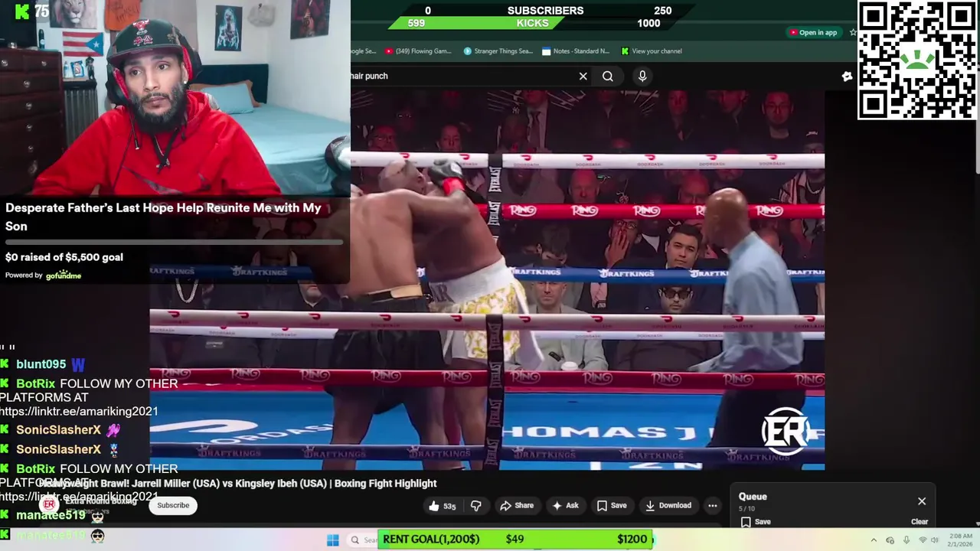Screen dimensions: 980x551
Task: Open the Google Se... bookmark
Action: 364,51
